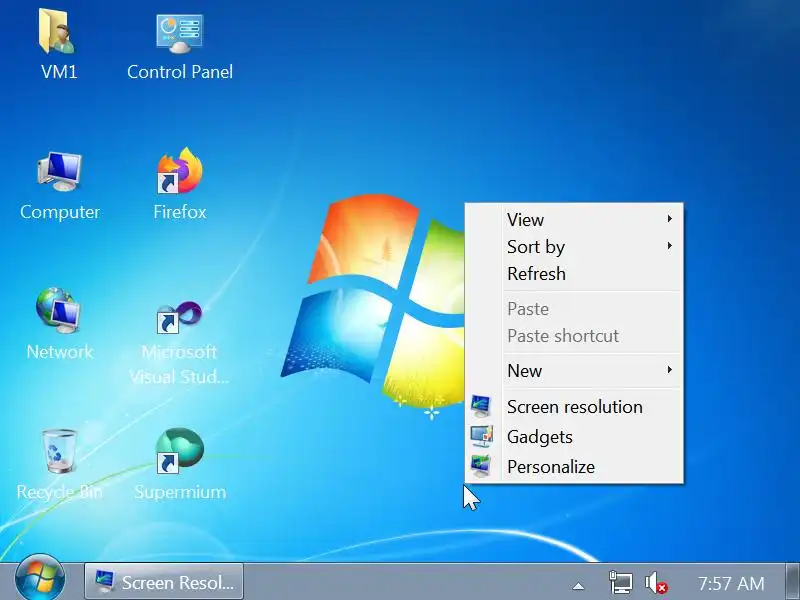The height and width of the screenshot is (600, 800).
Task: Expand the New submenu
Action: 573,370
